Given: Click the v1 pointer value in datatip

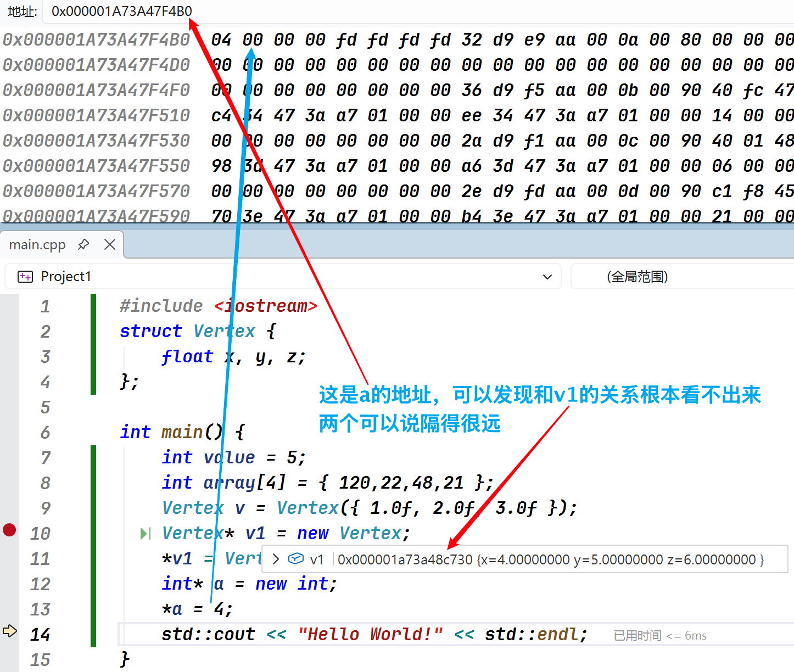Looking at the screenshot, I should pyautogui.click(x=405, y=559).
